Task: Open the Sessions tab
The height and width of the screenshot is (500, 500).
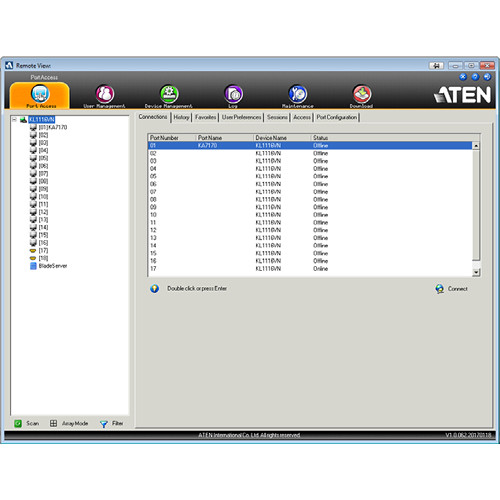Action: click(x=277, y=117)
